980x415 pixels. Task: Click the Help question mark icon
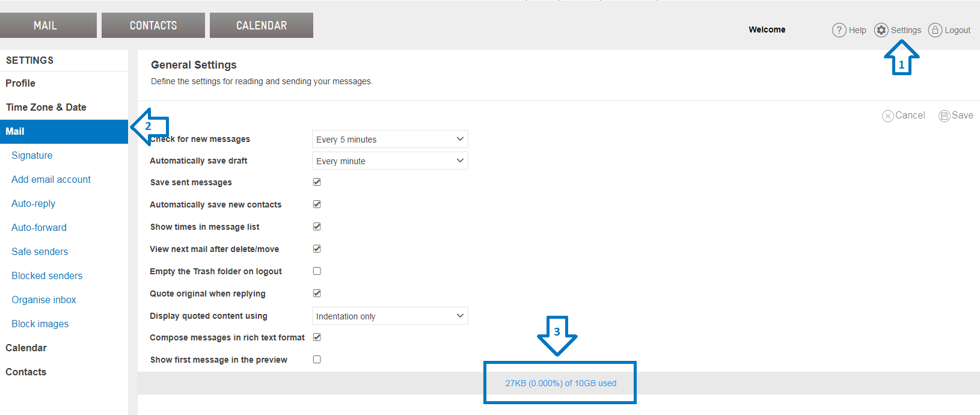(839, 30)
